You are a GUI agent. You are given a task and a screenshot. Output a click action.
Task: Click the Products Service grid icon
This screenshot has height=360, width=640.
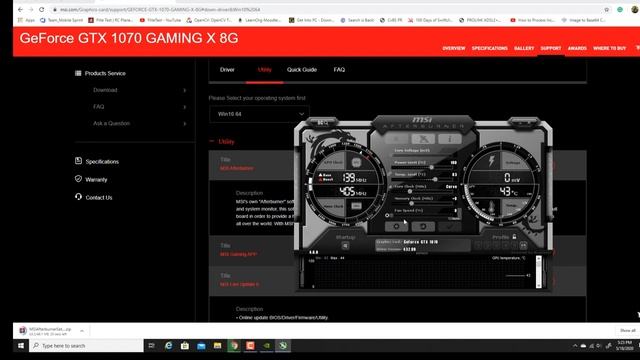78,73
